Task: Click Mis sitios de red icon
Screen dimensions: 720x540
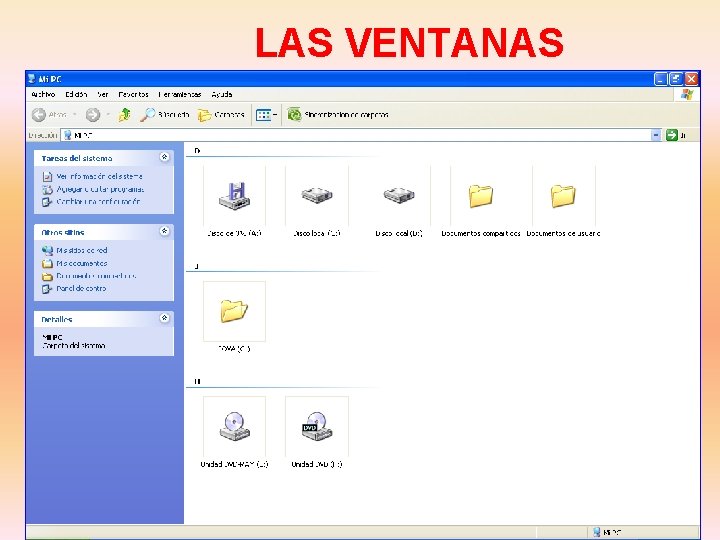Action: [x=47, y=250]
